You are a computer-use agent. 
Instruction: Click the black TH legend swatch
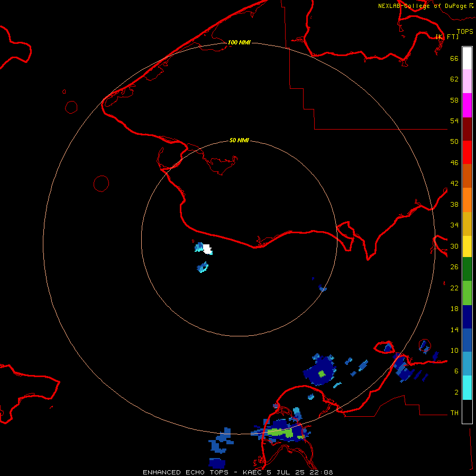coord(467,411)
